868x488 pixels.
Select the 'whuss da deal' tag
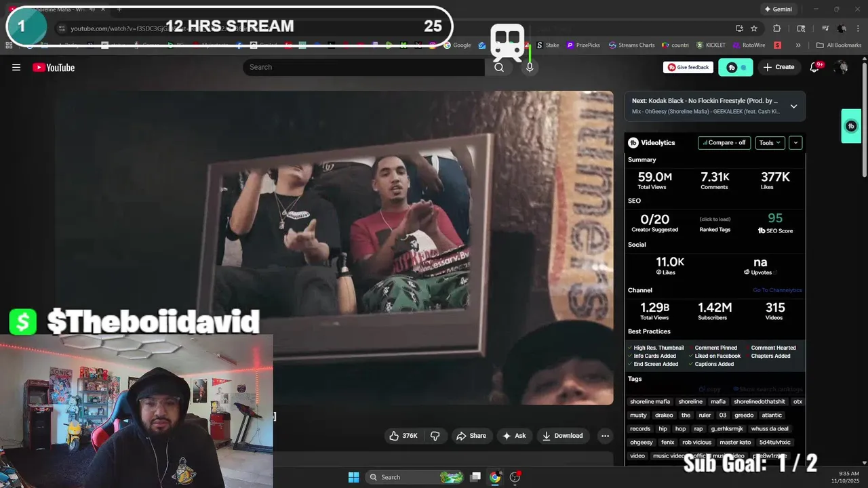(x=770, y=428)
